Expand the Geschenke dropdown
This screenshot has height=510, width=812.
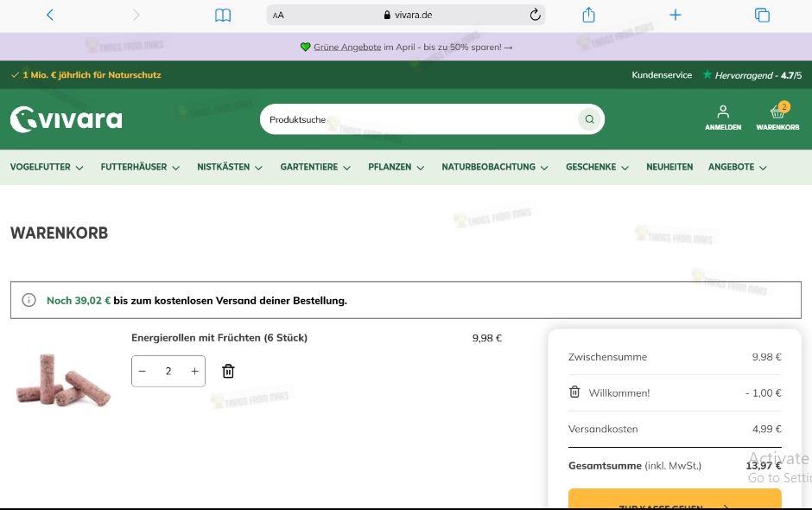tap(596, 167)
